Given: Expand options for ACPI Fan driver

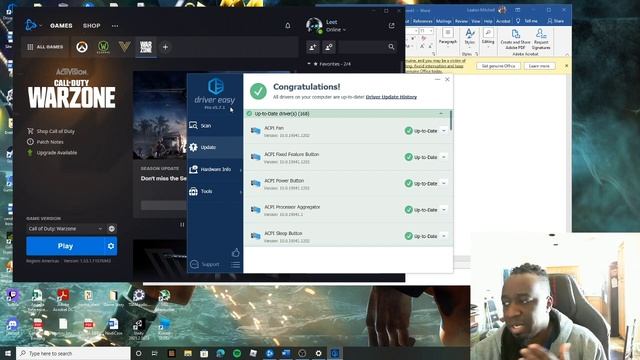Looking at the screenshot, I should coord(444,131).
